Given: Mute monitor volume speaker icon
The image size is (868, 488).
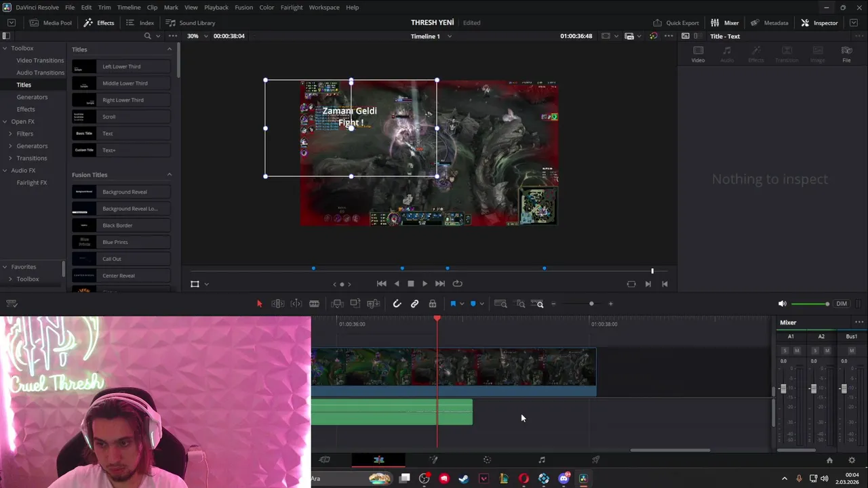Looking at the screenshot, I should [782, 304].
